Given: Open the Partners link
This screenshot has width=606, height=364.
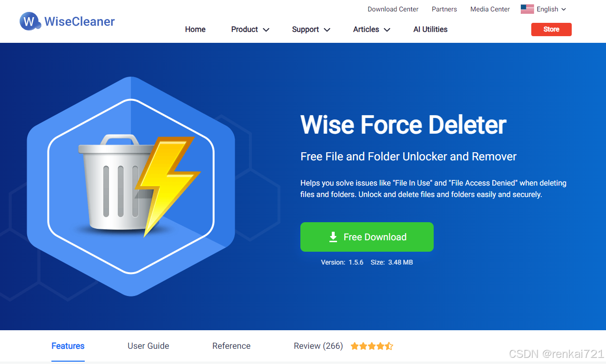Looking at the screenshot, I should click(444, 9).
